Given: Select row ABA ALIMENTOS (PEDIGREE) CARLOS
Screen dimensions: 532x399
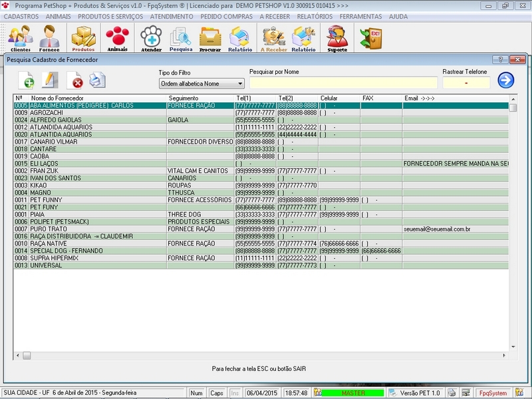Looking at the screenshot, I should point(261,106).
